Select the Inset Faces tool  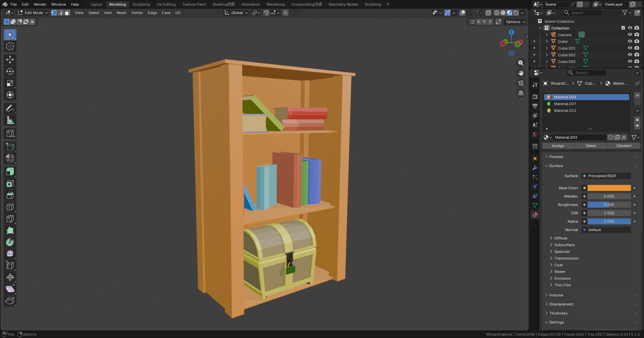click(10, 184)
